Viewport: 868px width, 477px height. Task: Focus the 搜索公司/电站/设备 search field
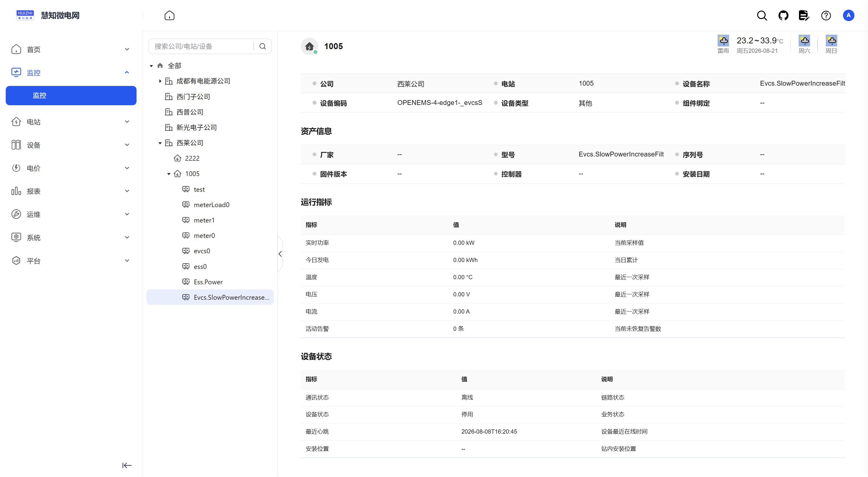point(202,46)
